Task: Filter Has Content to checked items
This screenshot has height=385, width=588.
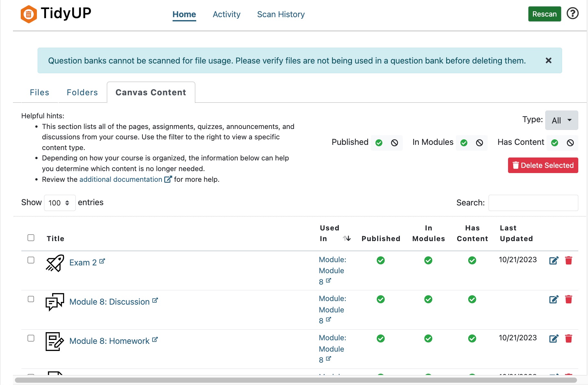Action: coord(555,143)
